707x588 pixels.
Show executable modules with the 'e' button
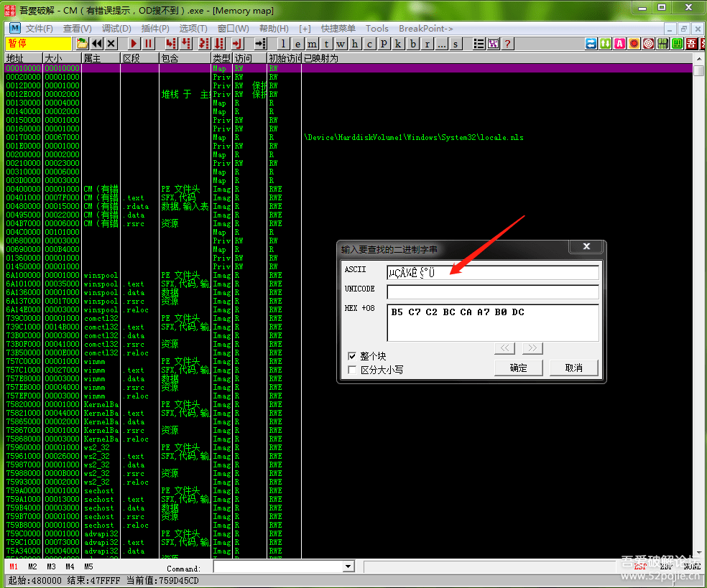coord(297,44)
